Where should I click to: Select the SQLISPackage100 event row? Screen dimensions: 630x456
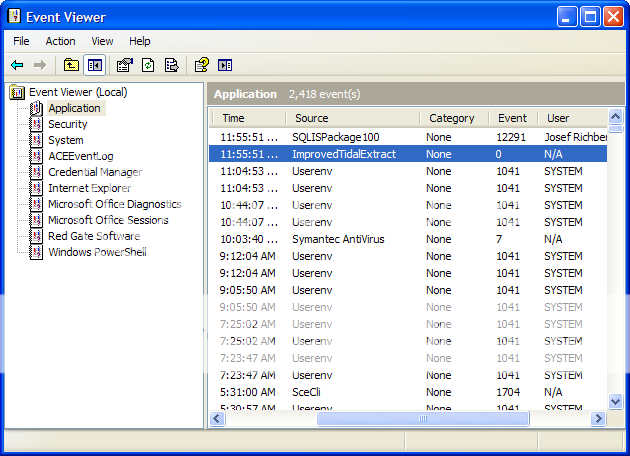click(336, 136)
